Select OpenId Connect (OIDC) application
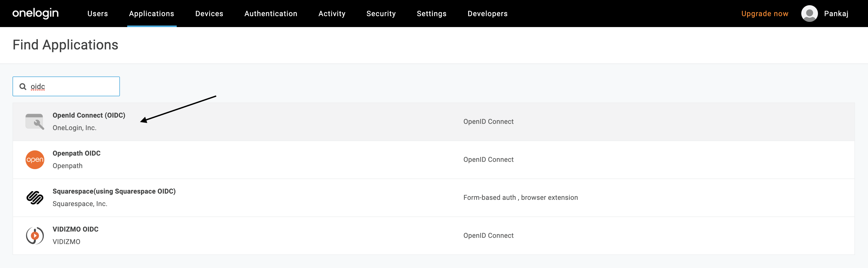This screenshot has width=868, height=268. (434, 122)
